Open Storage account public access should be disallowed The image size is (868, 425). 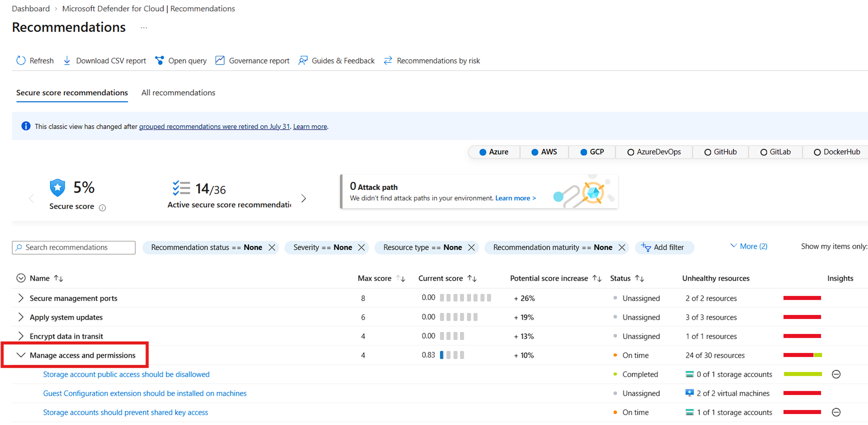126,374
